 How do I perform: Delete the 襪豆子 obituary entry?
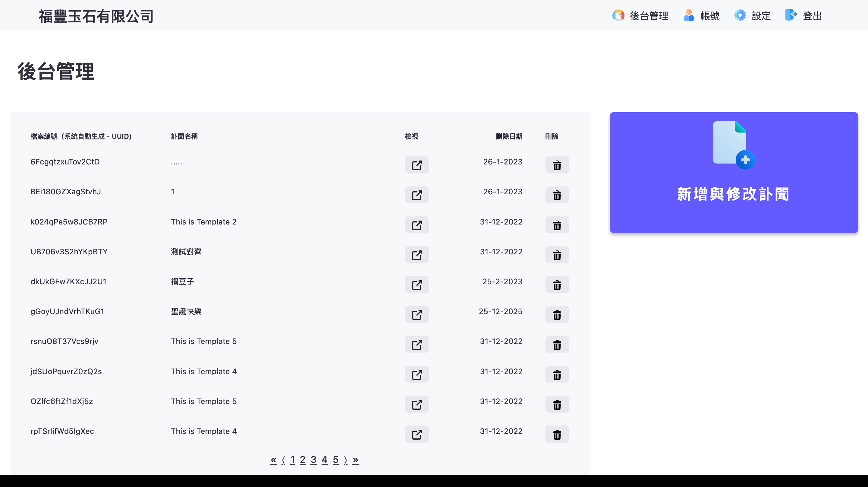(x=557, y=285)
